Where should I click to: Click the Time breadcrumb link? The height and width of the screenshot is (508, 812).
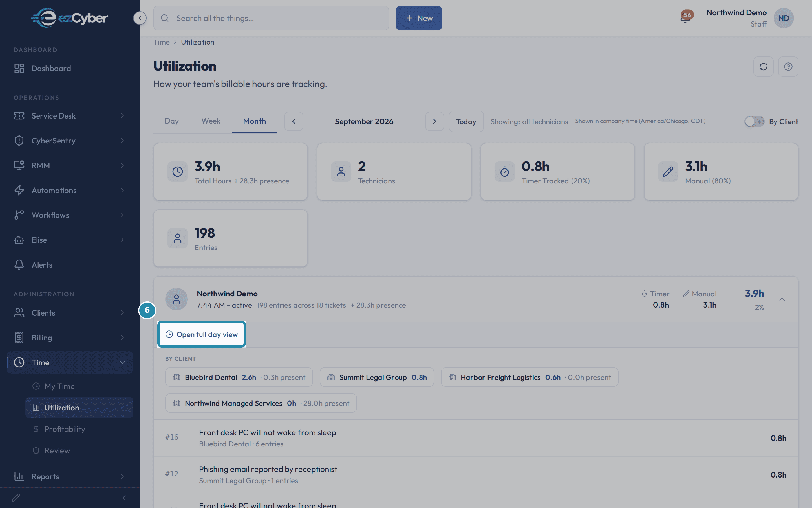tap(161, 42)
